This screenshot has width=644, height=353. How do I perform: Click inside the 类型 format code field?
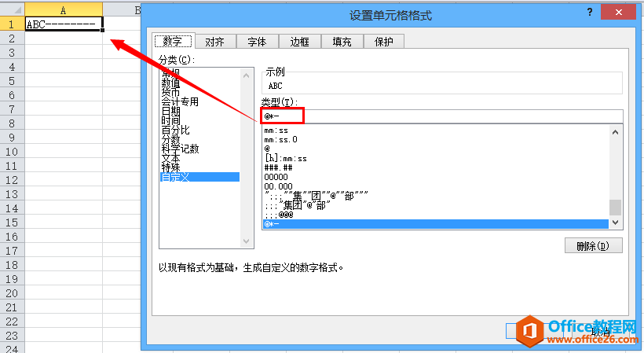pos(442,116)
